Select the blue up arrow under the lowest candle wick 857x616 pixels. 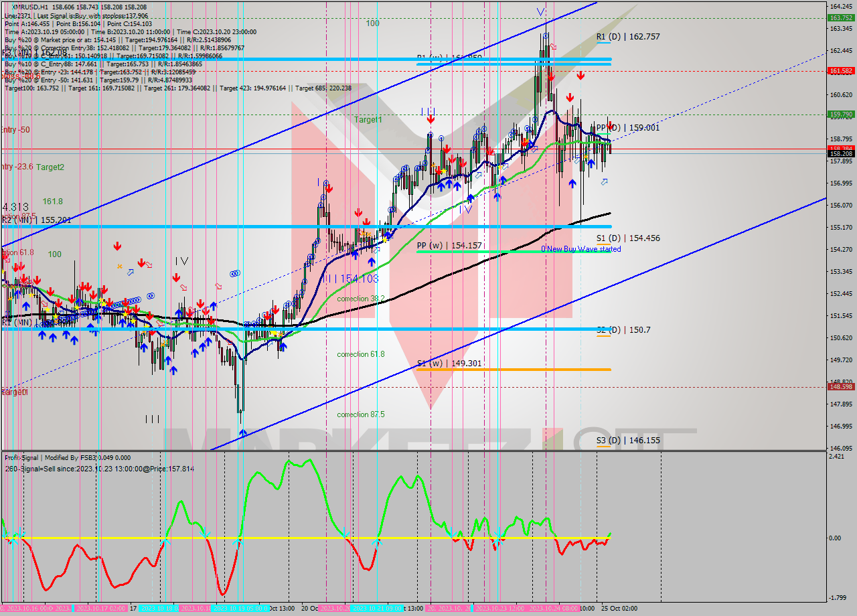click(x=242, y=433)
